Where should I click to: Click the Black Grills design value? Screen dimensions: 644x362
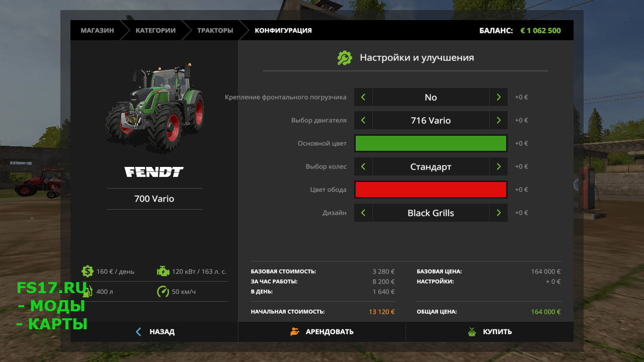coord(431,213)
